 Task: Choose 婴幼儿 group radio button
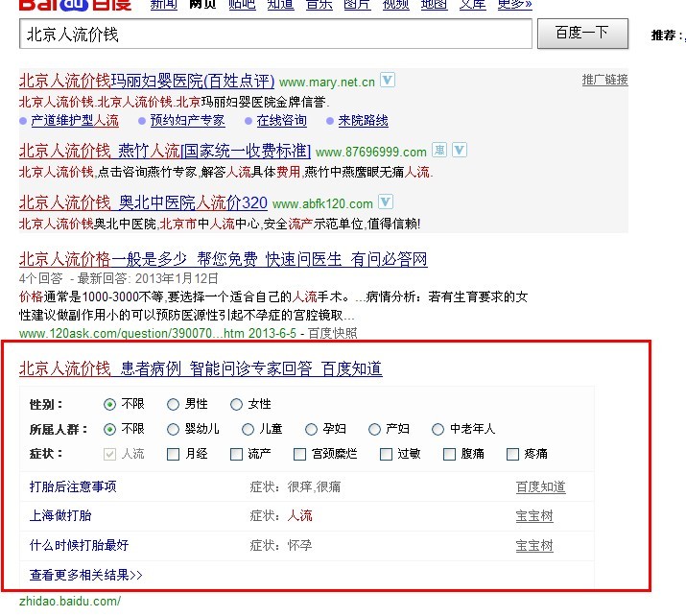(174, 429)
